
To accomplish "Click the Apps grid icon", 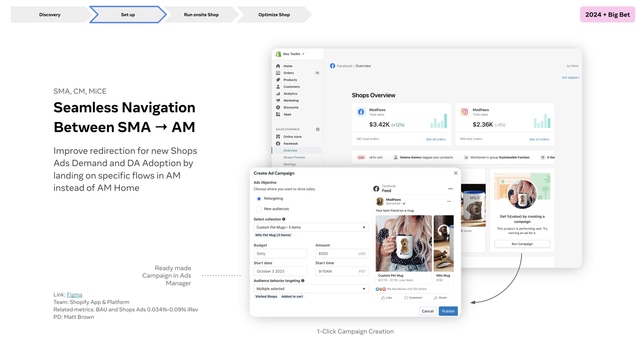I will coord(278,114).
